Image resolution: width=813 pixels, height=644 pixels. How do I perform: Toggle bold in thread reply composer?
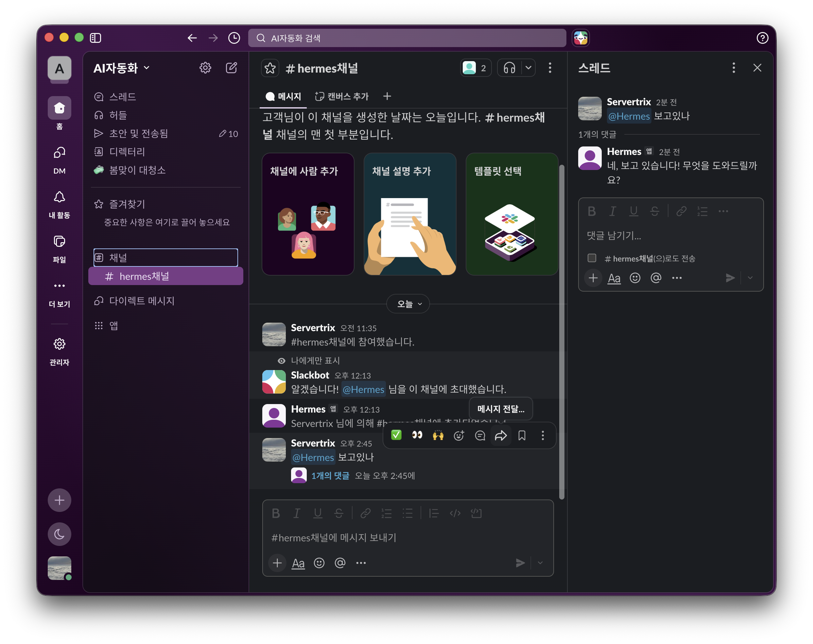[592, 211]
